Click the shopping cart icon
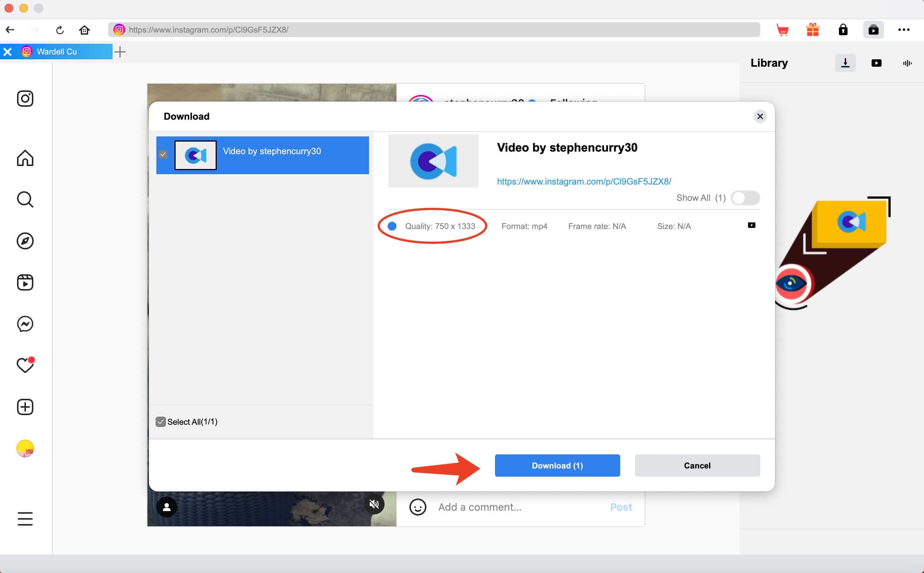 click(782, 30)
